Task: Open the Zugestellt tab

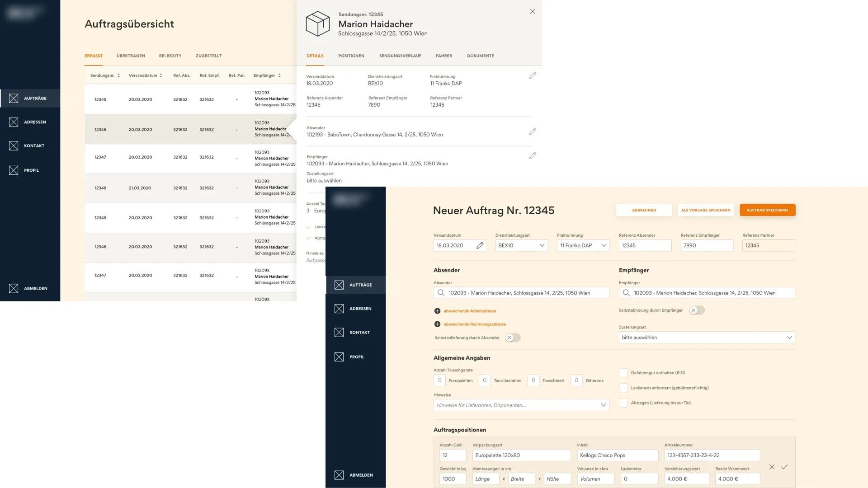Action: 209,56
